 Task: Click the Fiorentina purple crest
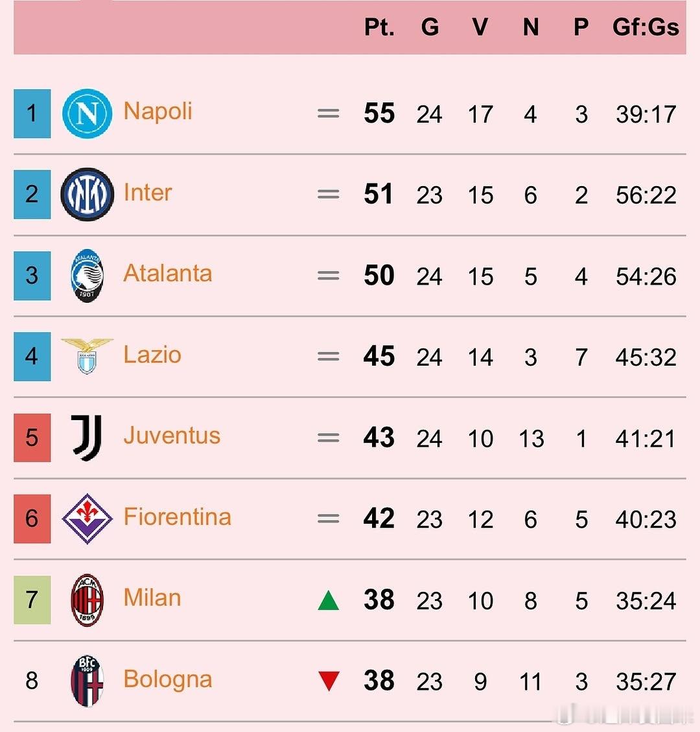[x=87, y=519]
